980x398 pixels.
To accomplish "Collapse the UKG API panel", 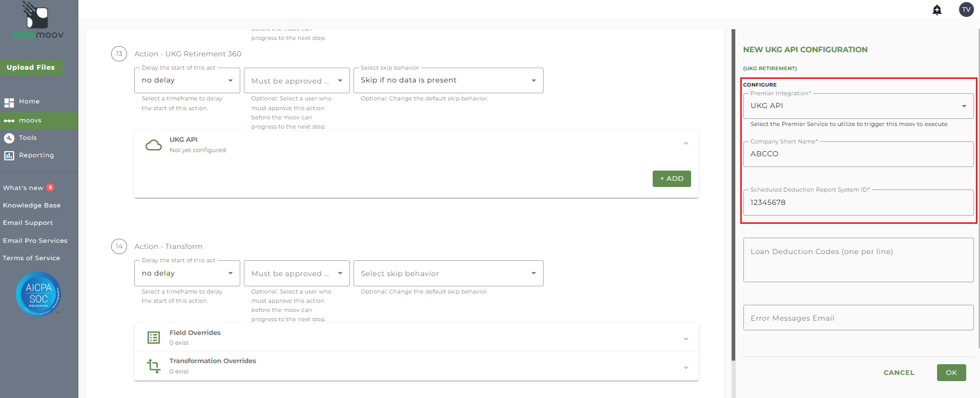I will tap(686, 143).
